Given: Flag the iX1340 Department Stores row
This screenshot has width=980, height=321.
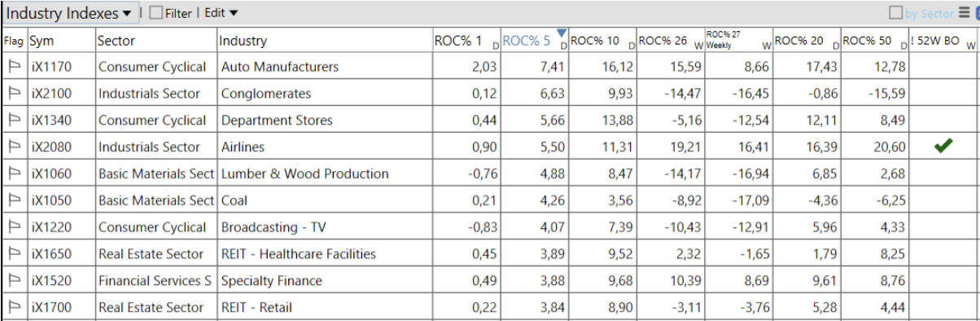Looking at the screenshot, I should [15, 121].
